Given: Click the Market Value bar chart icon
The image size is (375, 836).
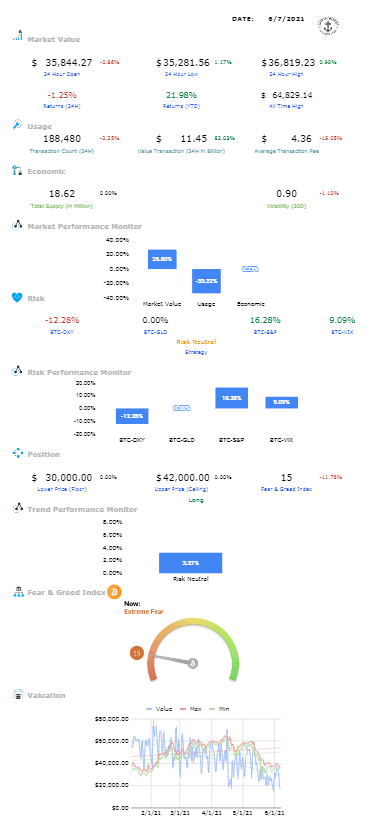Looking at the screenshot, I should coord(18,36).
